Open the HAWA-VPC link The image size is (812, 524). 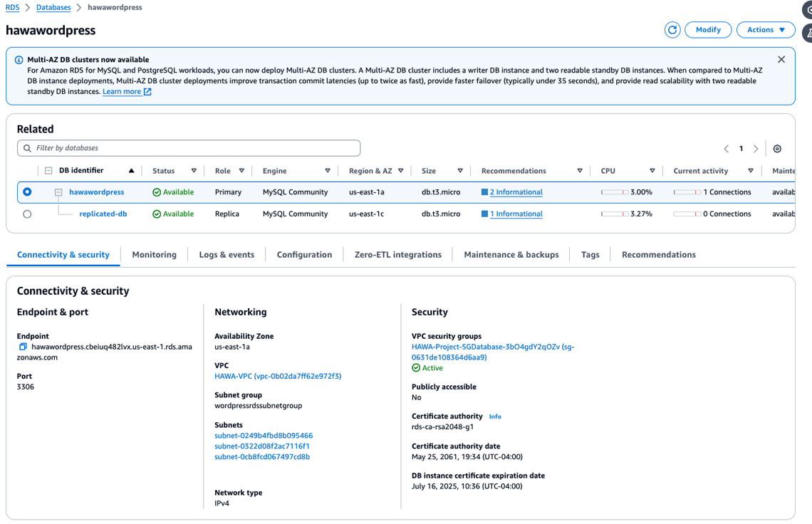278,376
